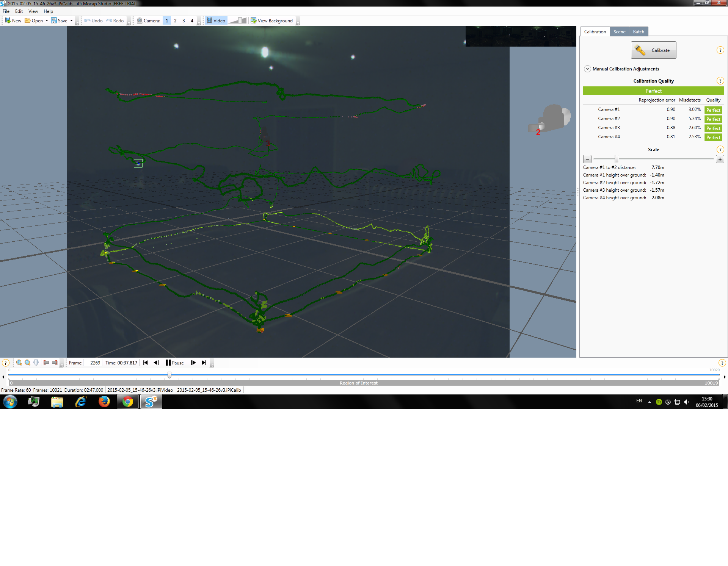The height and width of the screenshot is (566, 728).
Task: Set region of interest end marker
Action: click(55, 363)
